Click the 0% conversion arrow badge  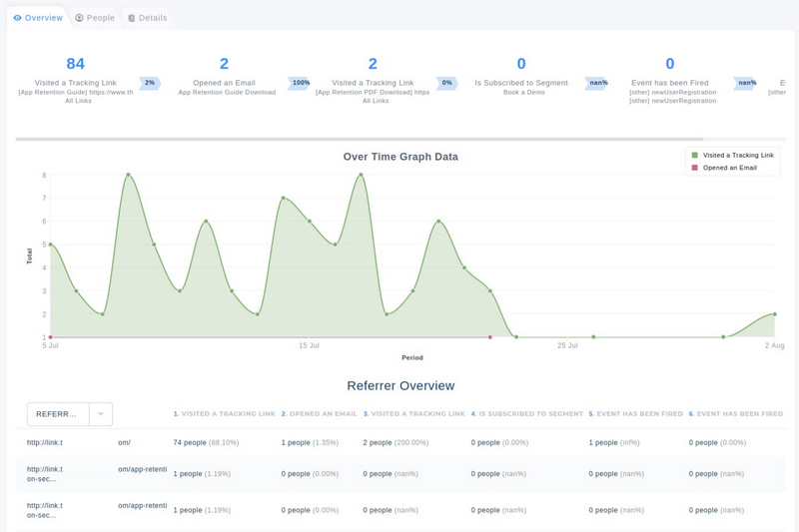(x=446, y=83)
